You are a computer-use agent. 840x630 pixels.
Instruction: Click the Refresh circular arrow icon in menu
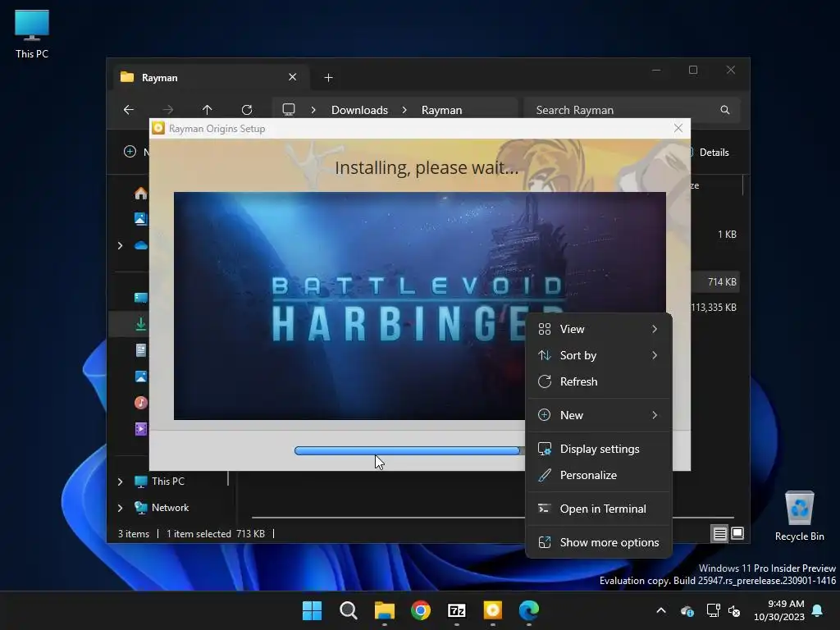[545, 381]
